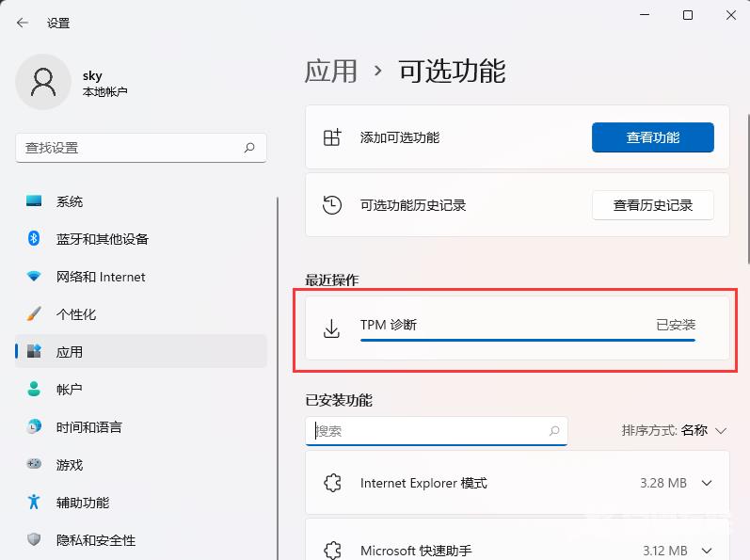Click the 搜索 field under 已安装功能
Viewport: 750px width, 560px height.
[x=437, y=431]
